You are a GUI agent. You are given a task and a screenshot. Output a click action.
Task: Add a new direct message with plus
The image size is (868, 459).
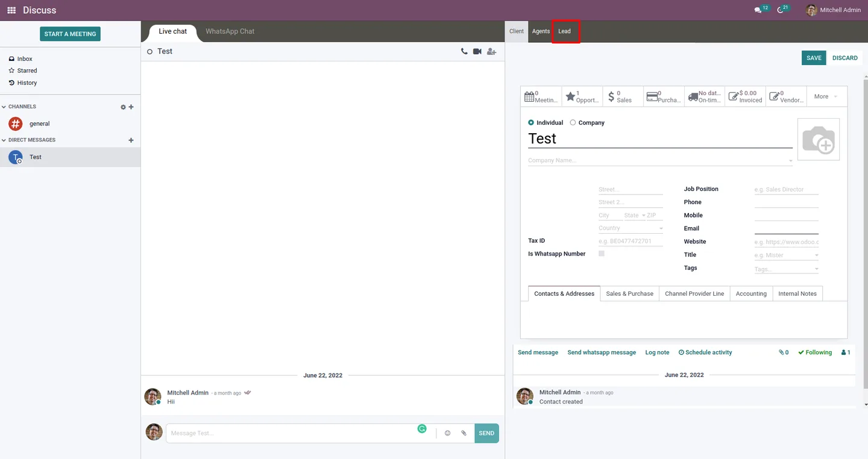[131, 140]
